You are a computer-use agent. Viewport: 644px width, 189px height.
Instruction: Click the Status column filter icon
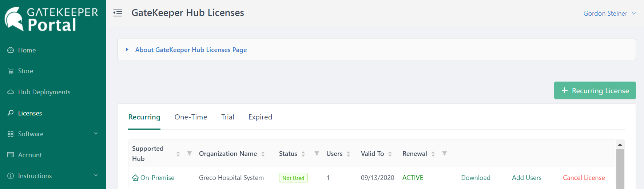click(317, 153)
